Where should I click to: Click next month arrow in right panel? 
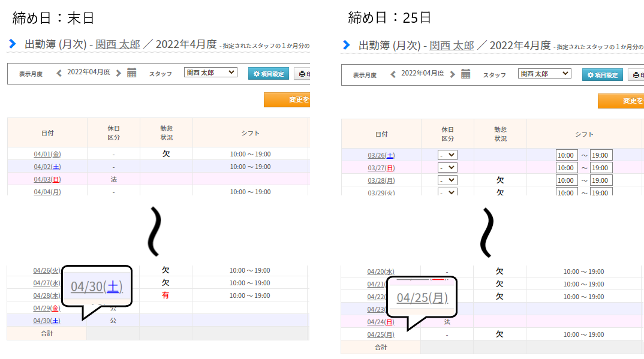tap(452, 74)
